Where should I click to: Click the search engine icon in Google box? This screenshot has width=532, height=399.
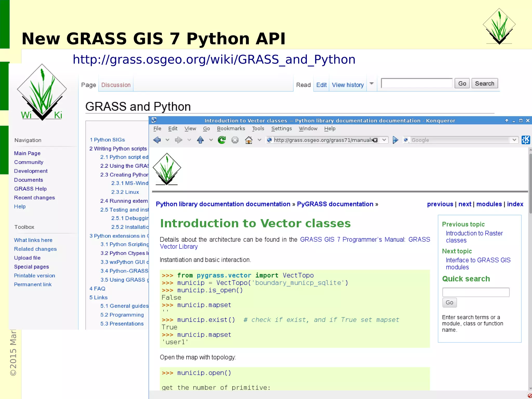(406, 140)
